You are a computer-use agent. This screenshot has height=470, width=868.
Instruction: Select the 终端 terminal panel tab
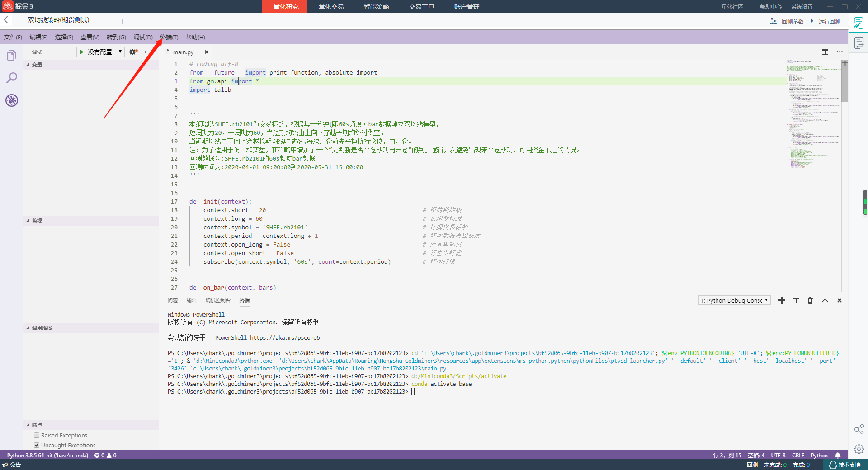tap(245, 300)
